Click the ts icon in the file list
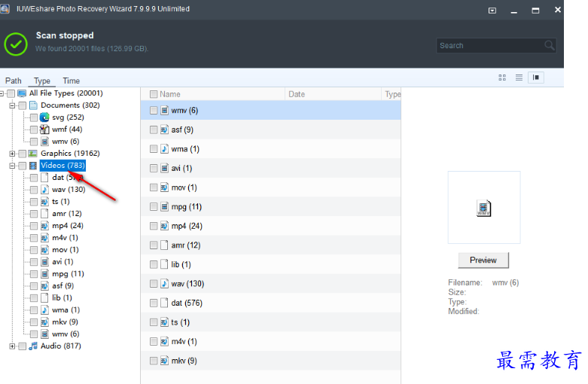Image resolution: width=588 pixels, height=384 pixels. (164, 322)
